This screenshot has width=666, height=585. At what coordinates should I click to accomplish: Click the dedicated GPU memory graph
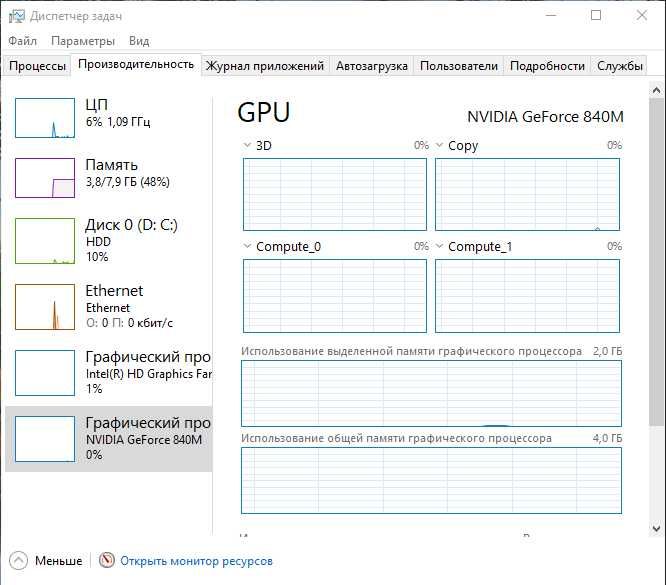click(432, 393)
